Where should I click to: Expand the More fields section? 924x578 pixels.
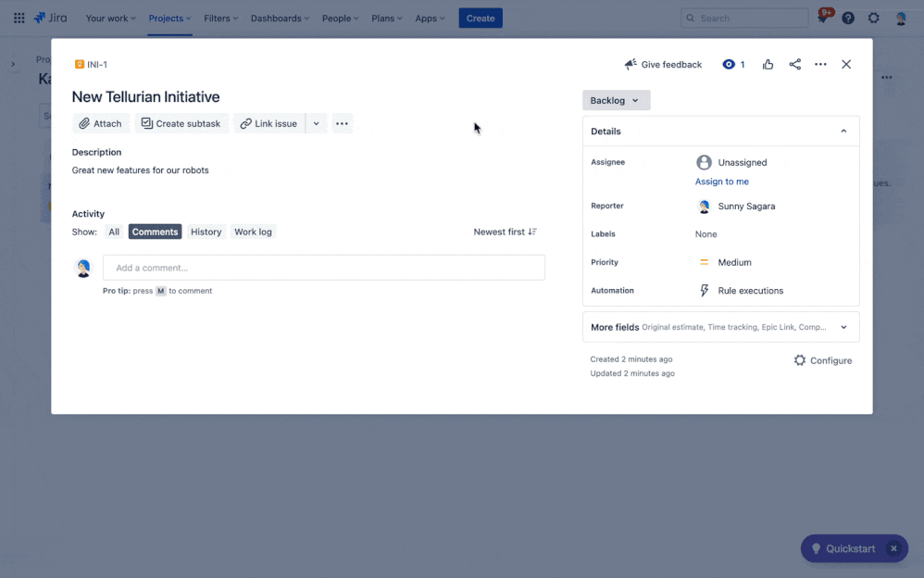[x=720, y=327]
